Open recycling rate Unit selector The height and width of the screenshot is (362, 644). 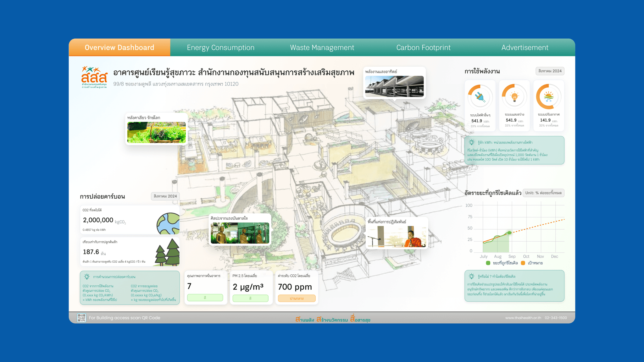coord(543,193)
